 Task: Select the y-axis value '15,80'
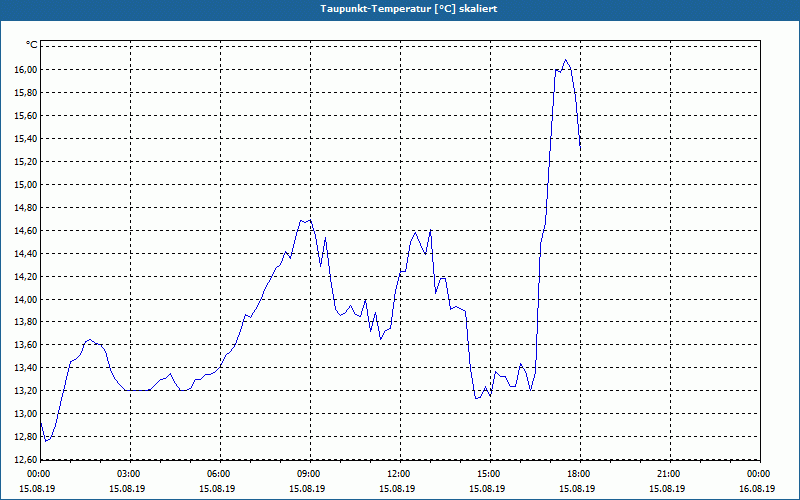click(27, 93)
